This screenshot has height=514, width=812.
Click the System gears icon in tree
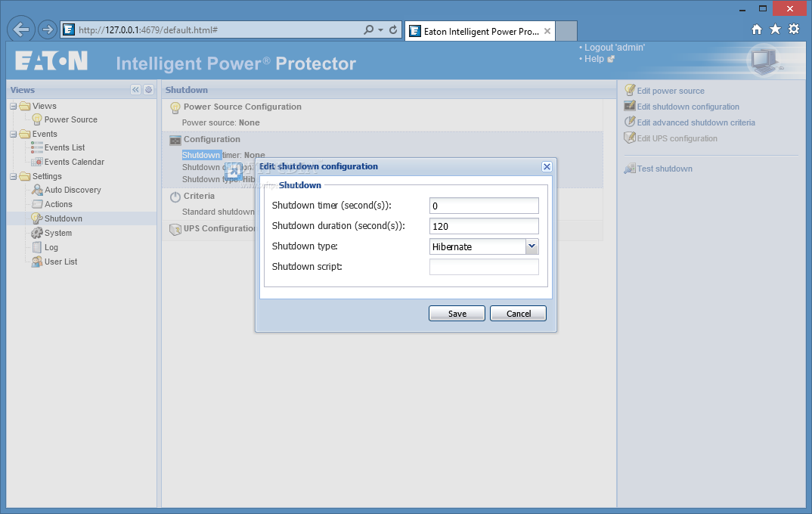37,233
